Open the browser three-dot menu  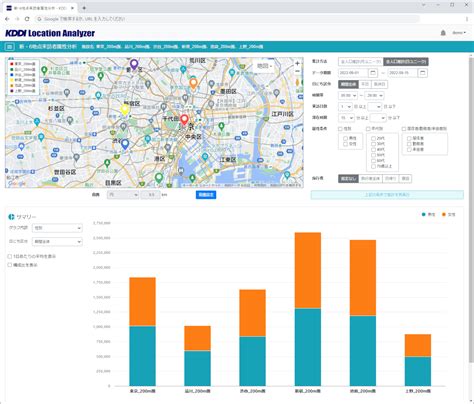tap(467, 19)
